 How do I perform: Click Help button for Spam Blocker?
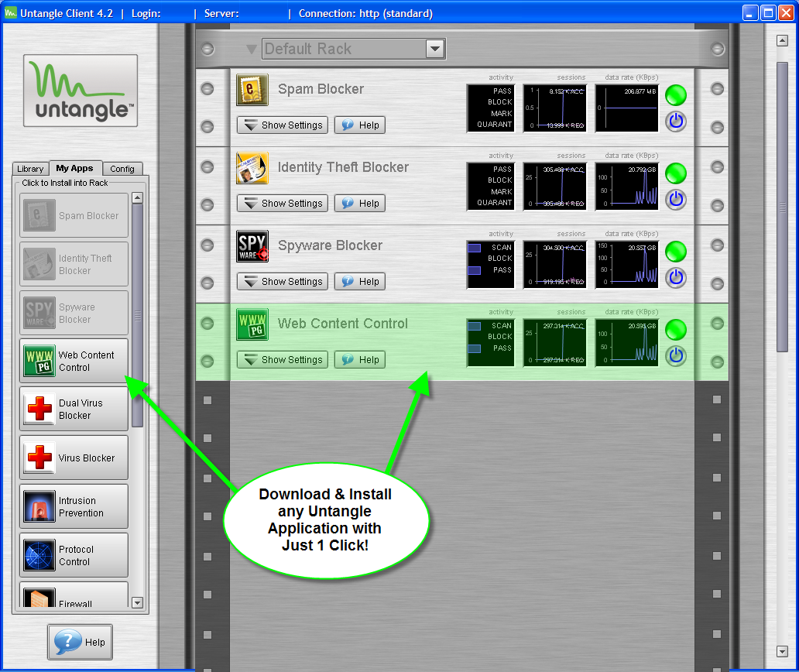tap(360, 125)
